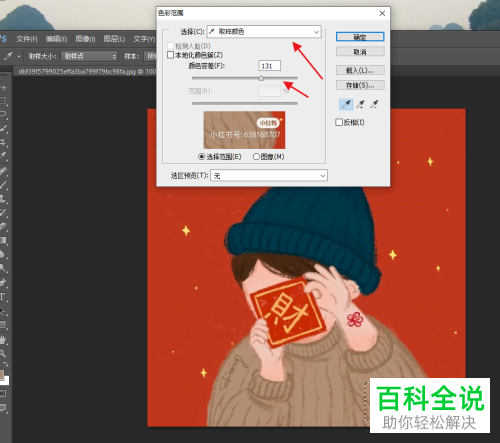
Task: Open the 文字 menu
Action: (144, 39)
